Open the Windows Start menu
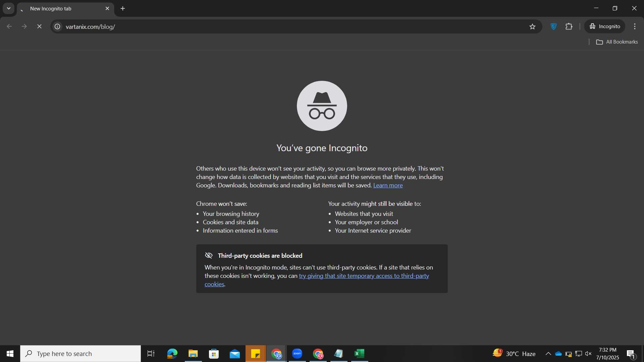Image resolution: width=644 pixels, height=362 pixels. click(x=10, y=354)
